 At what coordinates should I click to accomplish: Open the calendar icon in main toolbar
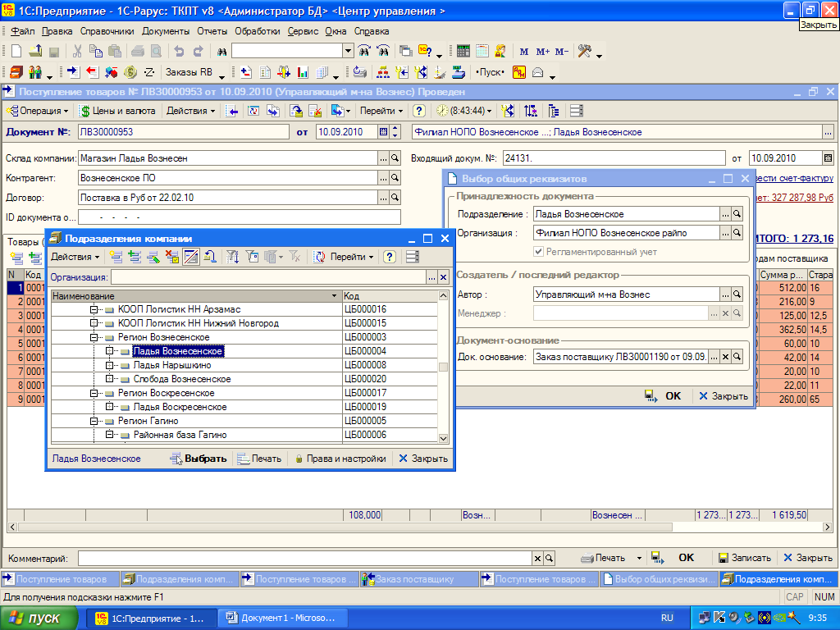482,51
